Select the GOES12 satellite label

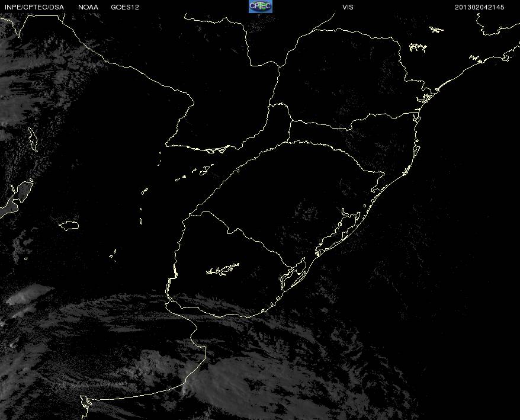pyautogui.click(x=125, y=7)
